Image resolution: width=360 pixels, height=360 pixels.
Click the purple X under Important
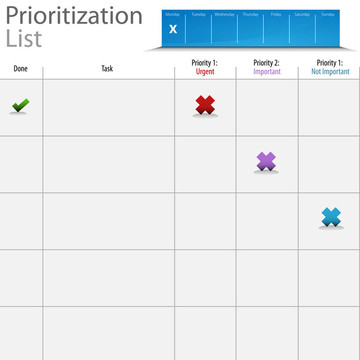click(x=266, y=161)
